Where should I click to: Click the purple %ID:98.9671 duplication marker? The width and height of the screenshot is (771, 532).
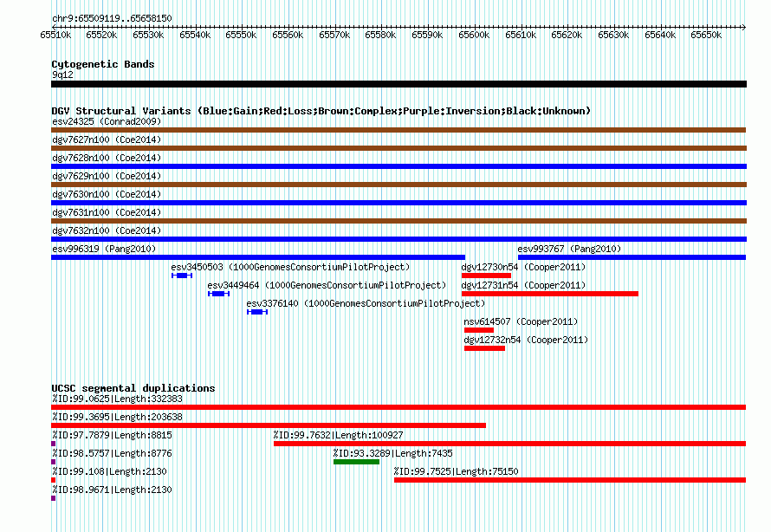[x=53, y=498]
